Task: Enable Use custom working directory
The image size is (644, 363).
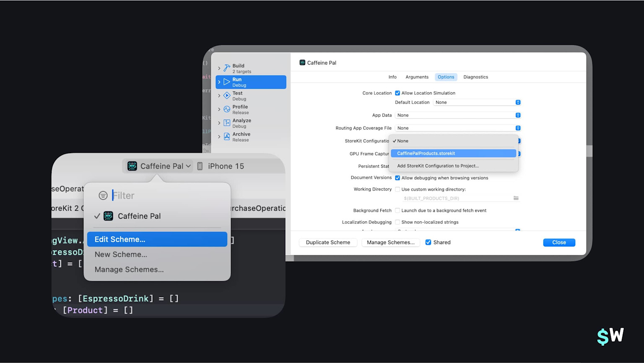Action: point(397,189)
